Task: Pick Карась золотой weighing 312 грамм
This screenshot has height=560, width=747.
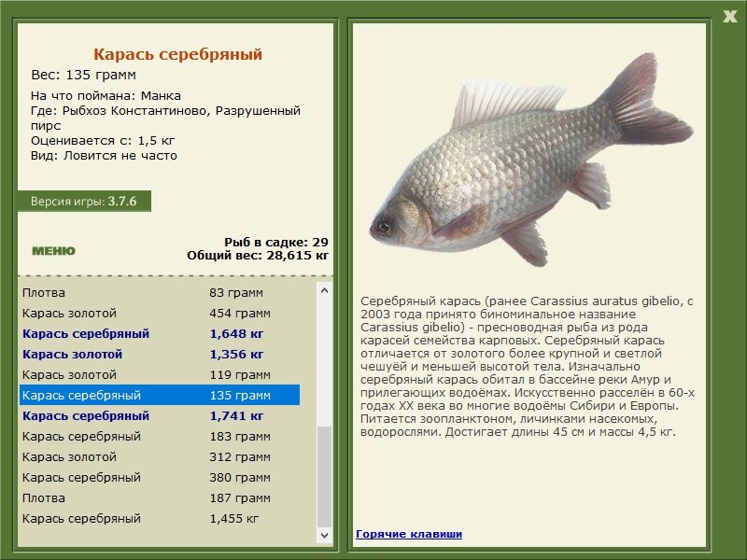Action: coord(159,457)
